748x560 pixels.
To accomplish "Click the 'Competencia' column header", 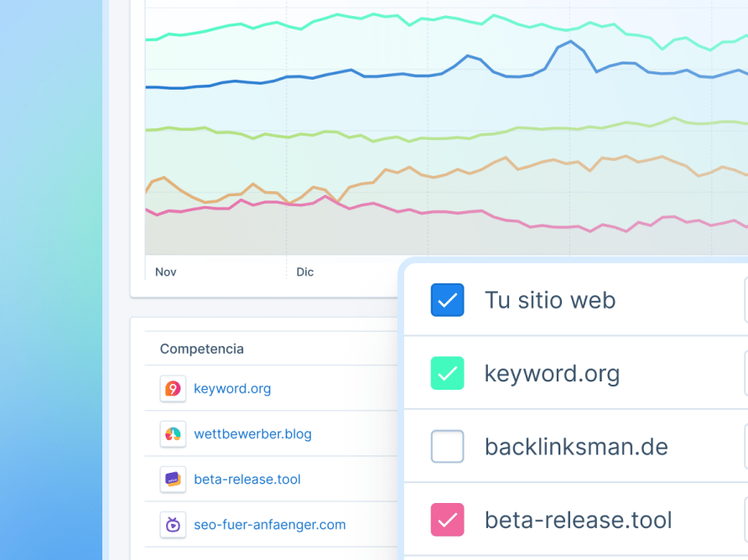I will [x=201, y=349].
